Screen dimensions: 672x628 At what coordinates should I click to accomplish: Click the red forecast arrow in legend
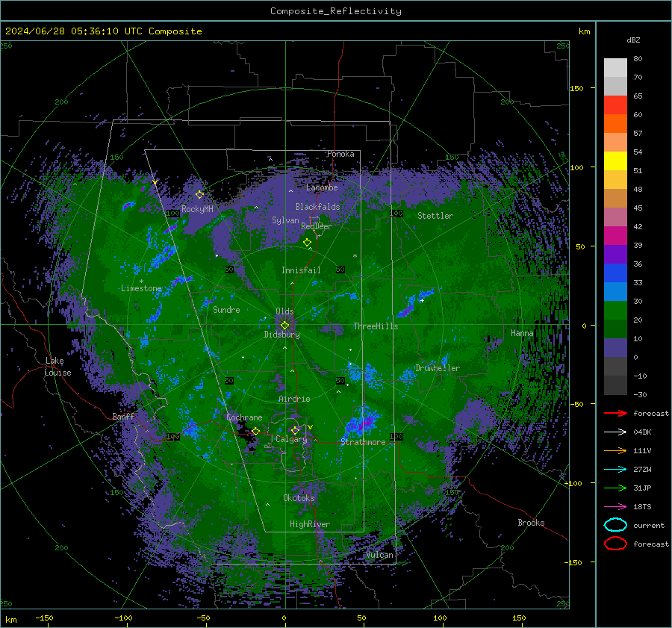coord(615,413)
